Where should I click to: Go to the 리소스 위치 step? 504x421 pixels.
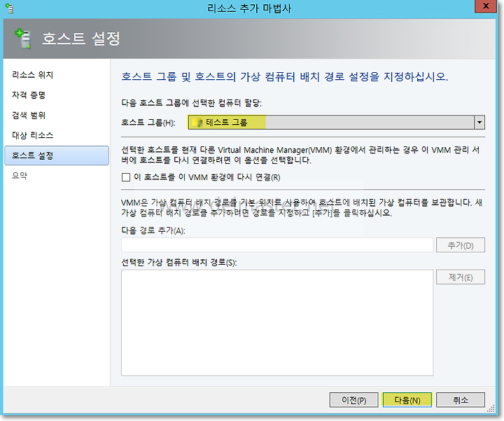click(x=32, y=75)
